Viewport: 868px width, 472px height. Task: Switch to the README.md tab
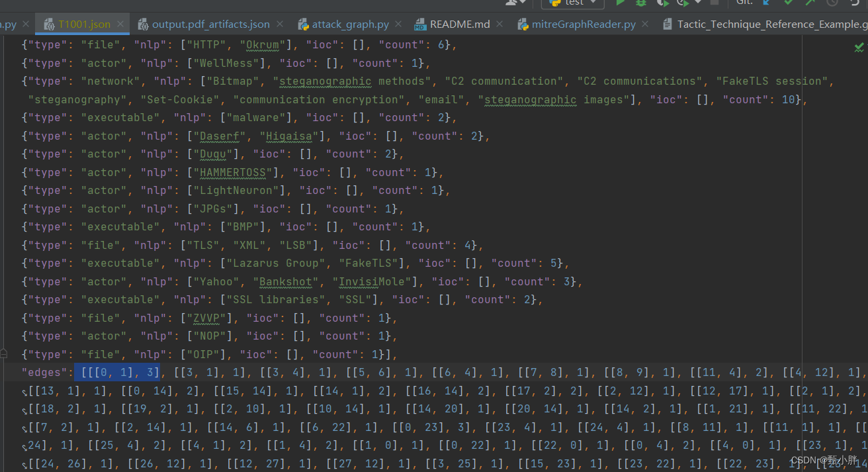point(460,24)
